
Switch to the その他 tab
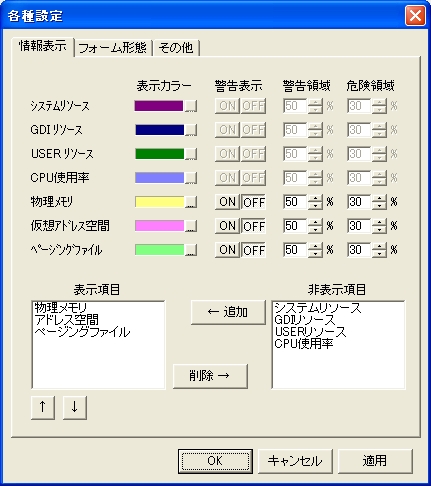click(176, 48)
